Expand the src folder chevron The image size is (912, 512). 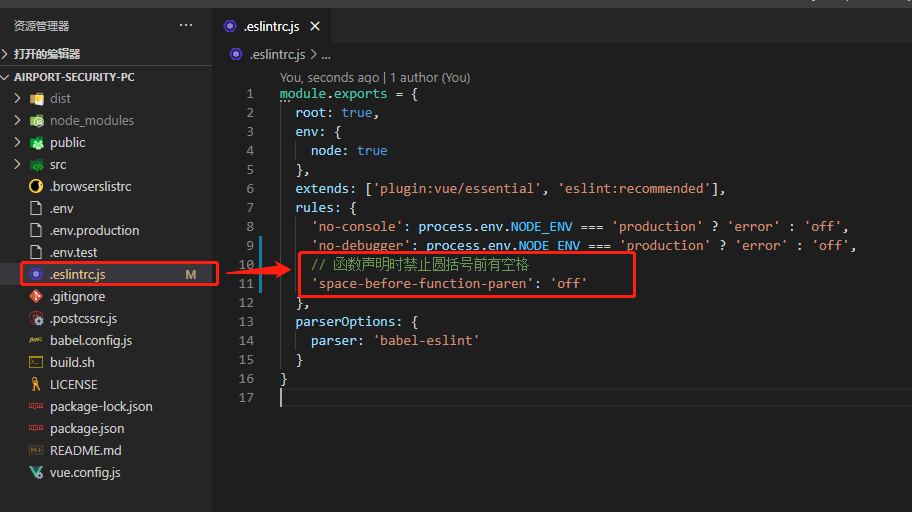click(17, 165)
